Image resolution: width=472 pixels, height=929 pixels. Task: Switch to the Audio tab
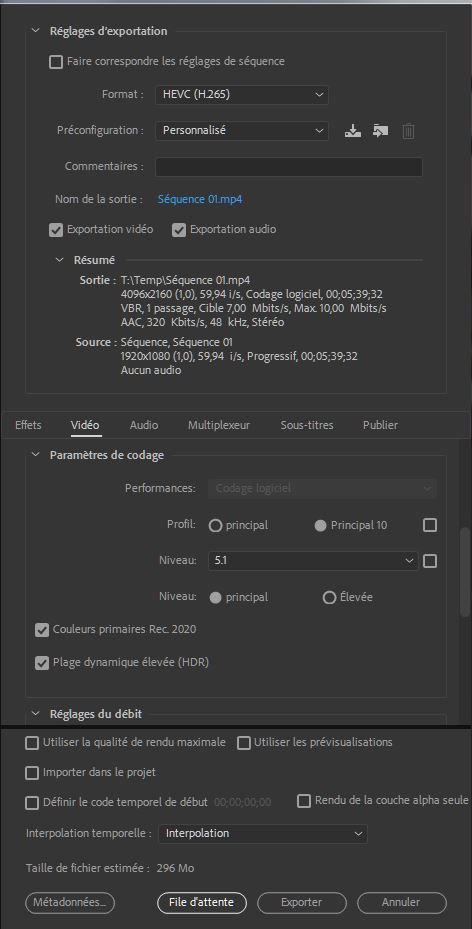pyautogui.click(x=144, y=425)
